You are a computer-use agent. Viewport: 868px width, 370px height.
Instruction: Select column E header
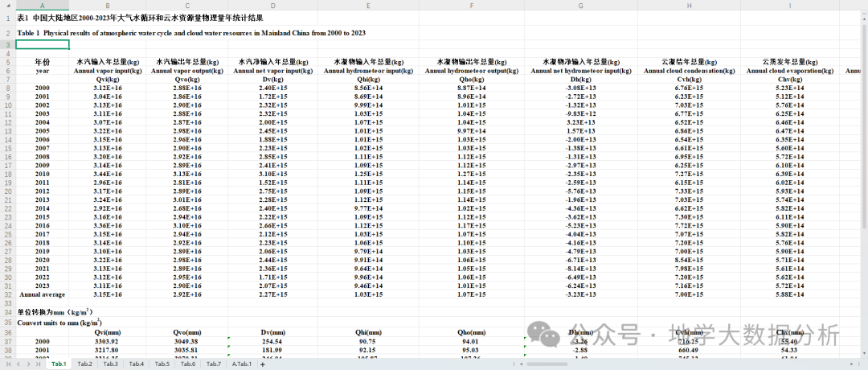pyautogui.click(x=368, y=5)
